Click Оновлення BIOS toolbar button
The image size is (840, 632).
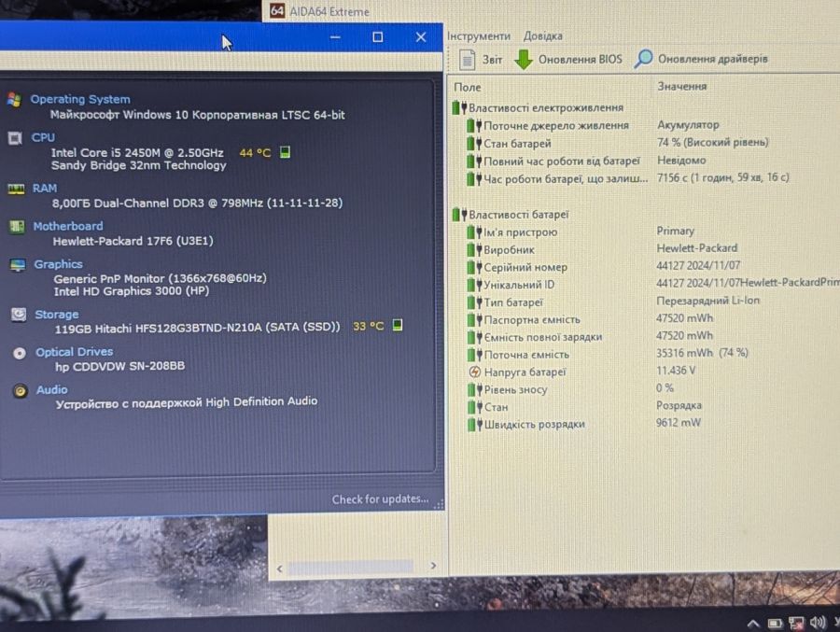567,59
